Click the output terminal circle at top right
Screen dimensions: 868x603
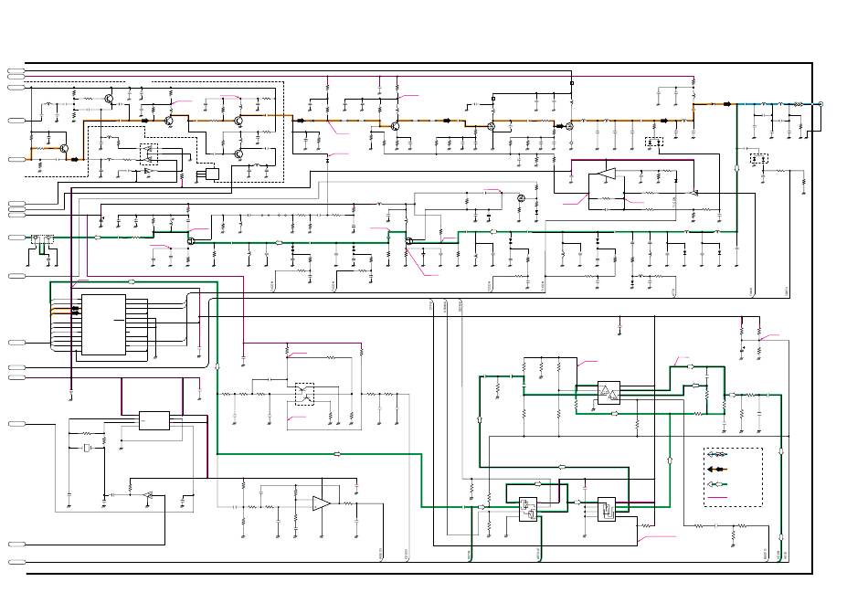[x=821, y=104]
